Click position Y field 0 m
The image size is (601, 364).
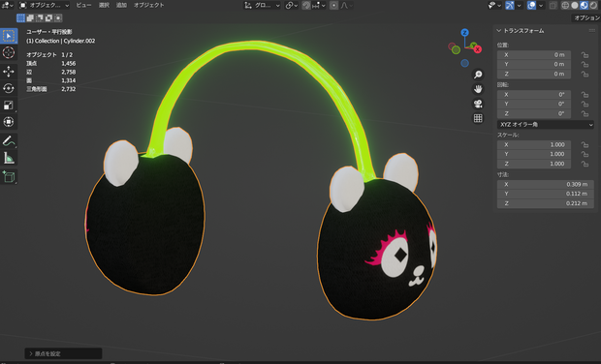[534, 64]
